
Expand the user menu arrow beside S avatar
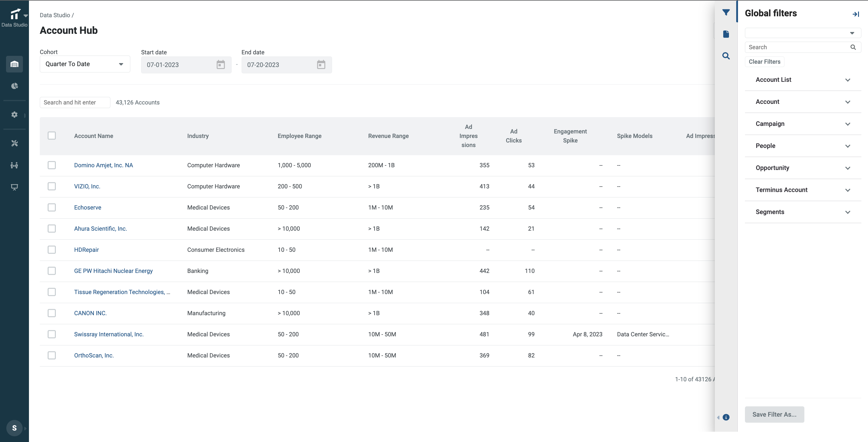[x=25, y=428]
